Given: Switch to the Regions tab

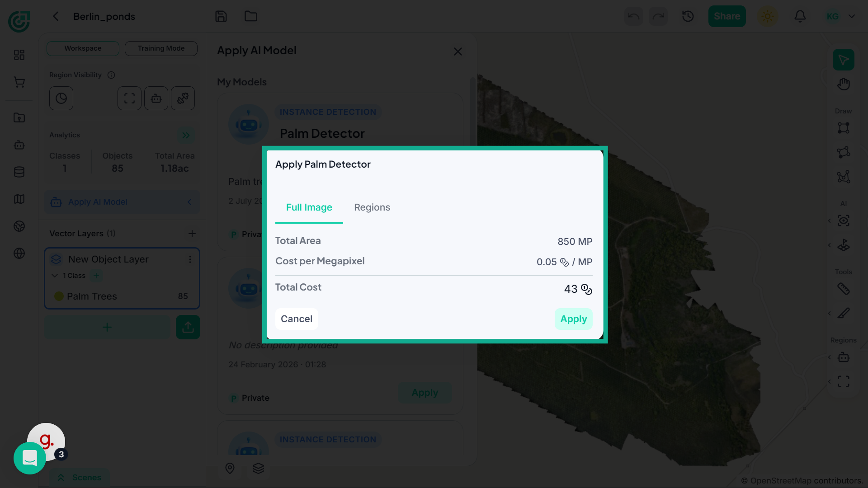Looking at the screenshot, I should 372,207.
